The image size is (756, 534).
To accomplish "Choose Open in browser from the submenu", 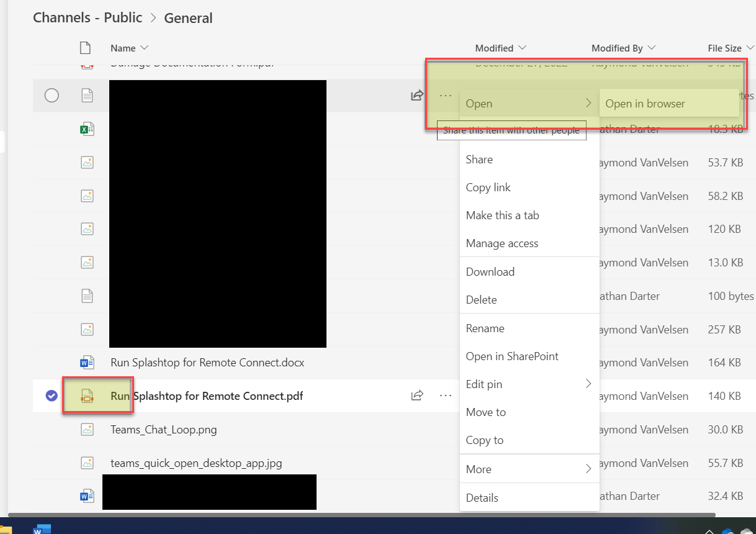I will click(x=669, y=104).
